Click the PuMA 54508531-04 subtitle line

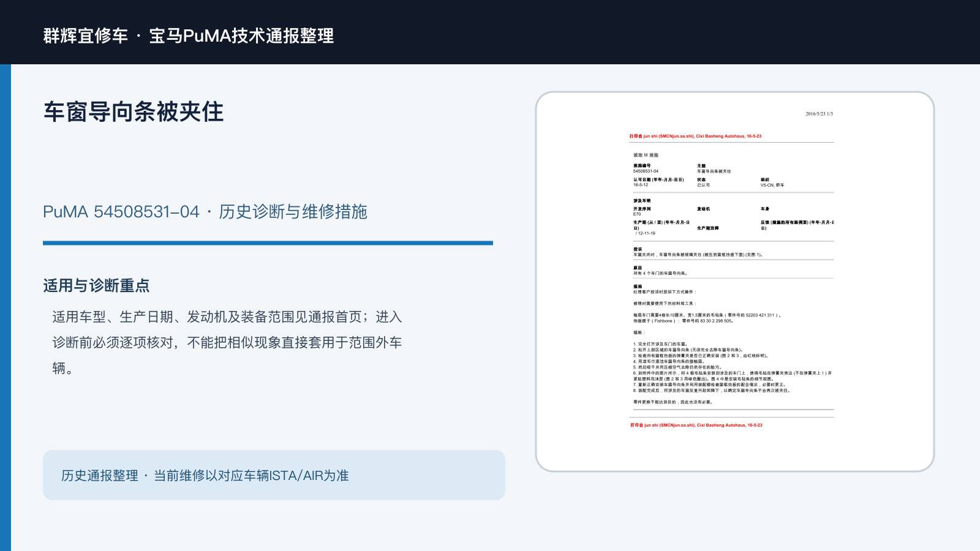click(x=205, y=212)
